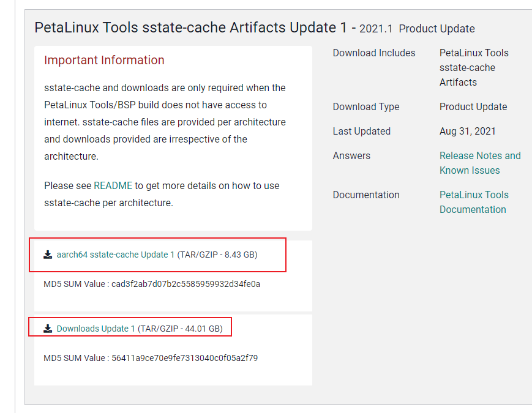Click the MD5 value starting with 56411a9c

[184, 358]
